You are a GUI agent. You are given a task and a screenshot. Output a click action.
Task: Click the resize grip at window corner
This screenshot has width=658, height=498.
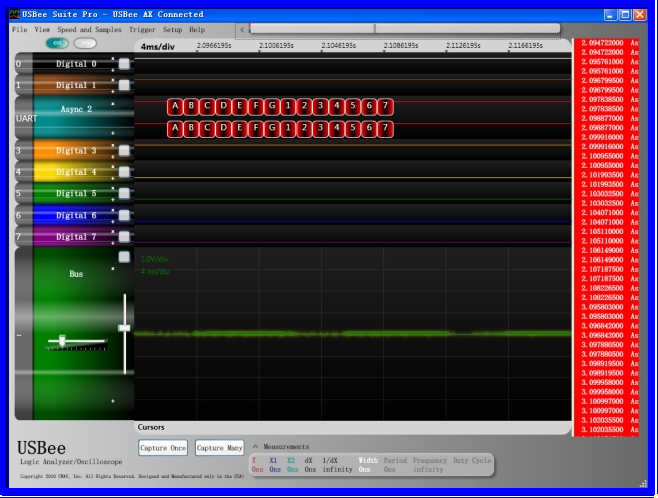pyautogui.click(x=643, y=484)
